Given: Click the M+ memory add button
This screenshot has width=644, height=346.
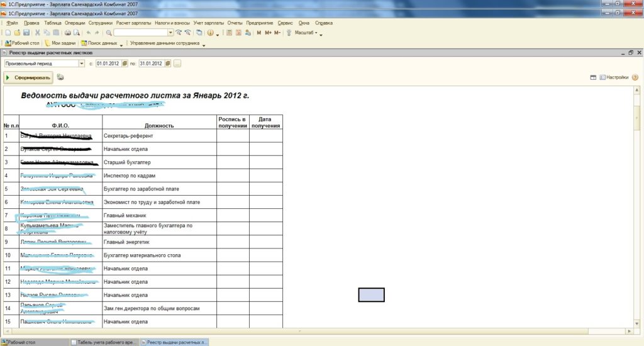Looking at the screenshot, I should [x=269, y=32].
